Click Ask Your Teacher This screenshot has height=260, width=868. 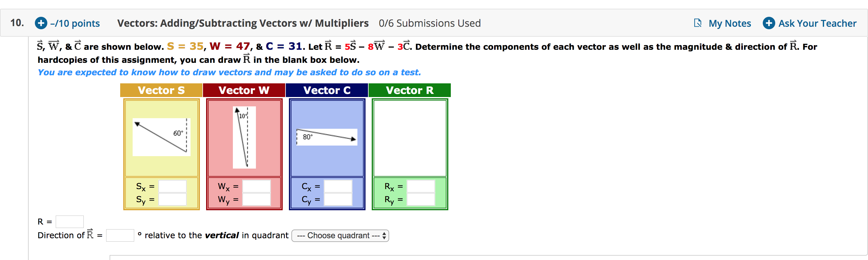[x=815, y=23]
